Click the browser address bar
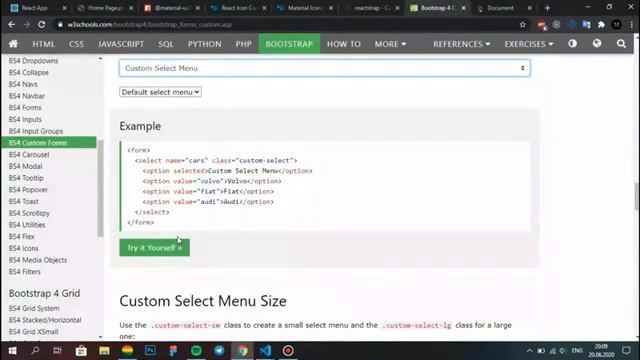The width and height of the screenshot is (640, 360). [x=286, y=24]
